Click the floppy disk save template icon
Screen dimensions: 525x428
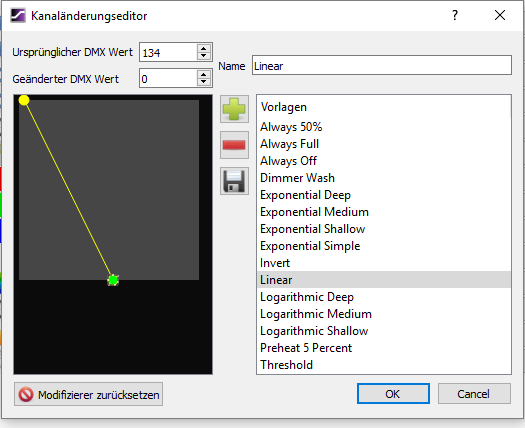(x=234, y=181)
